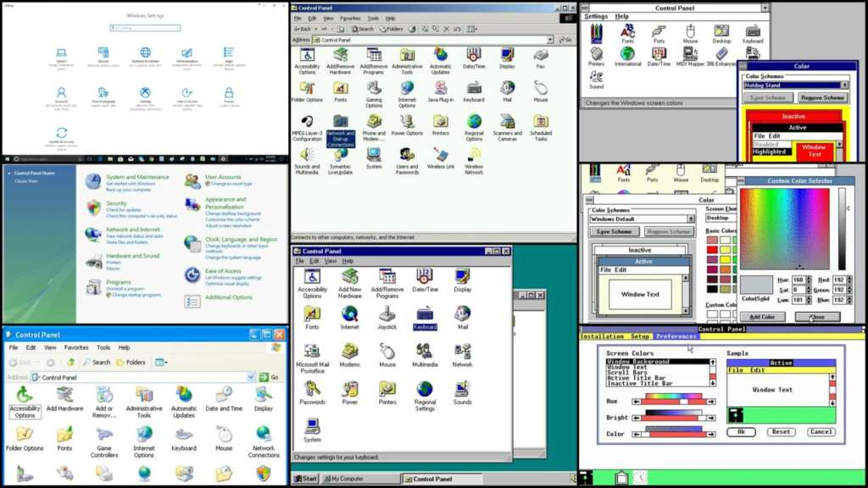Open the Settings menu in Windows 3.1 Control Panel
Screen dimensions: 868x488
[x=596, y=17]
